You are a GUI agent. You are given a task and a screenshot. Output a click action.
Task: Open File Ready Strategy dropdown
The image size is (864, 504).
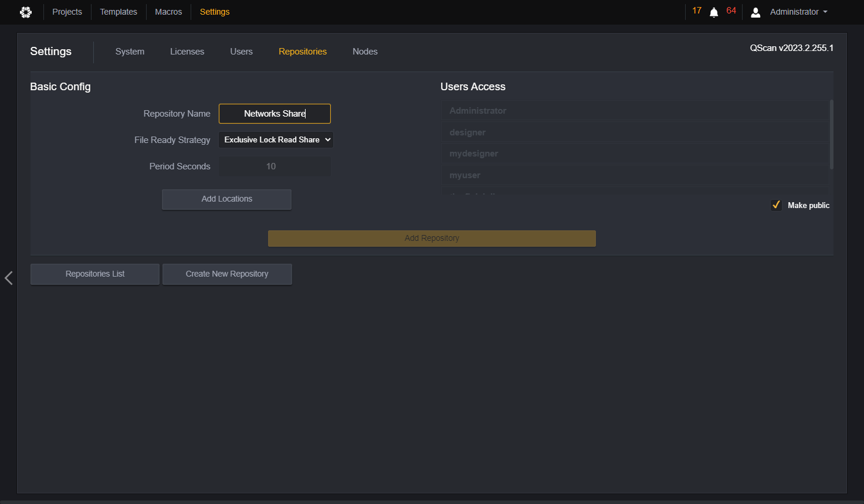click(276, 139)
